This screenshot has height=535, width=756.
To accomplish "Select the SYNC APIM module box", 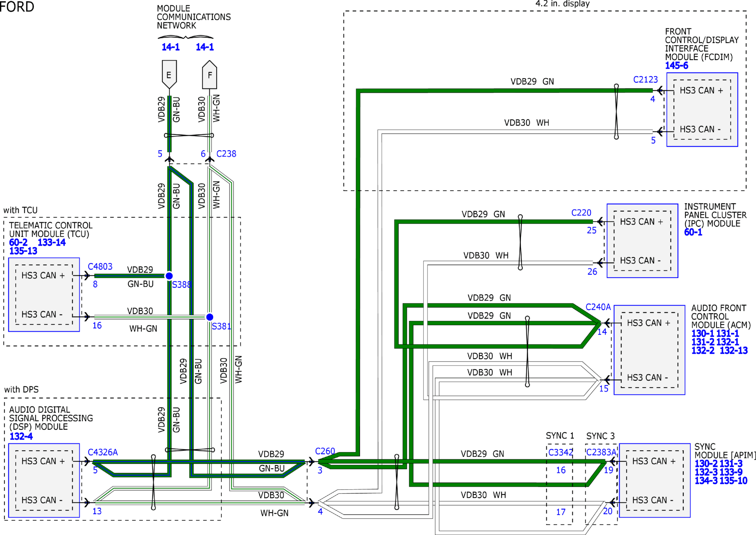I will pyautogui.click(x=654, y=480).
